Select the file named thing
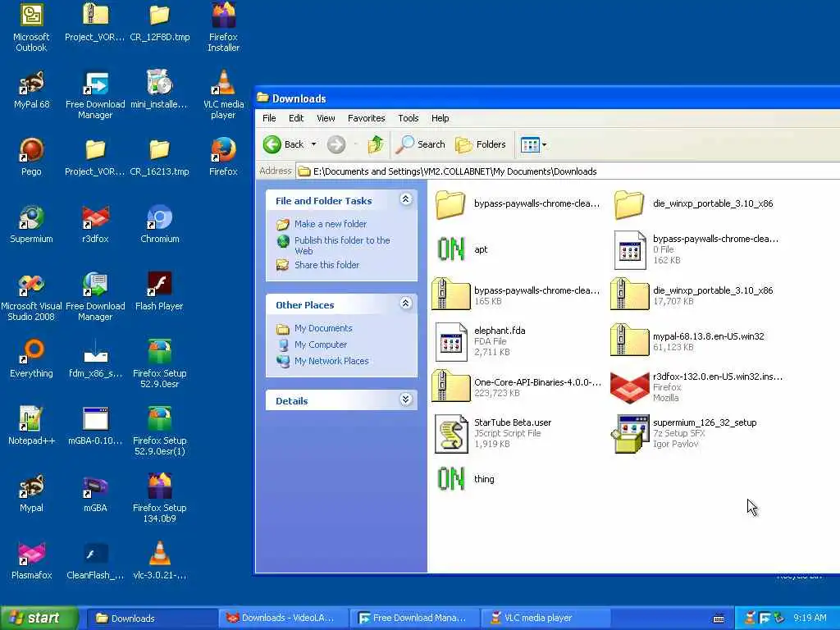Viewport: 840px width, 630px height. coord(465,479)
